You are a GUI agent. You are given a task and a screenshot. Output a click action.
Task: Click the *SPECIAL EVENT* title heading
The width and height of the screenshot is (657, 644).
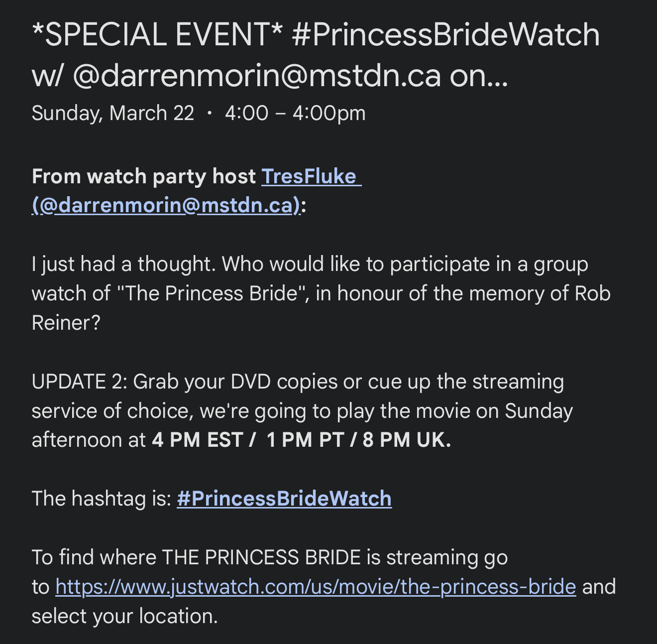point(157,35)
